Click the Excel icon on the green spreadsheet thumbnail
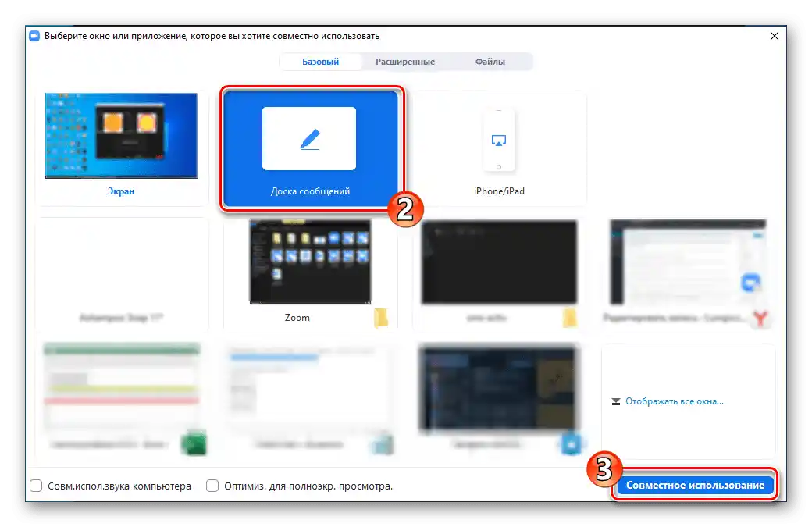This screenshot has width=812, height=527. pos(194,442)
